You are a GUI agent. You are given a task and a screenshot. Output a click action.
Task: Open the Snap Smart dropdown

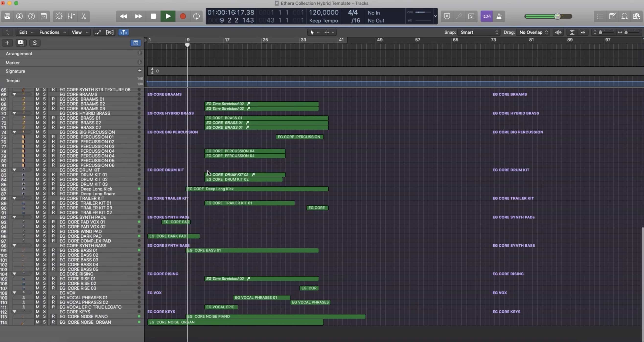pyautogui.click(x=479, y=32)
